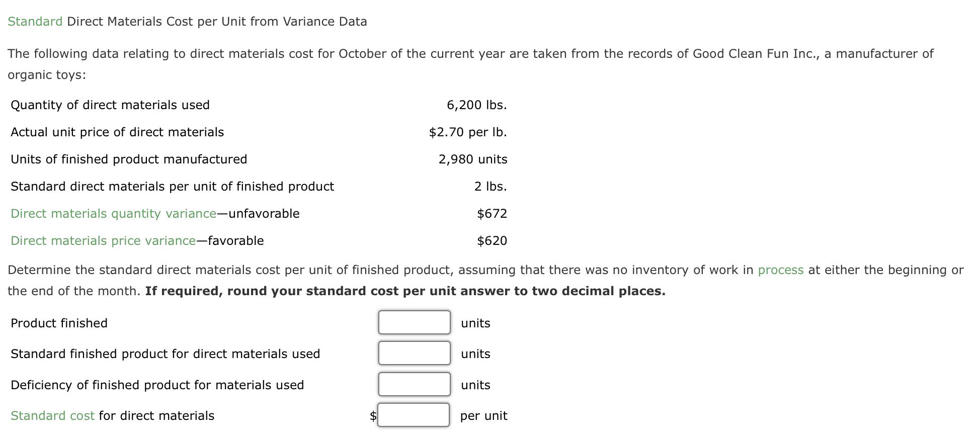Click the Standard cost per unit input box
The height and width of the screenshot is (442, 980).
point(413,415)
